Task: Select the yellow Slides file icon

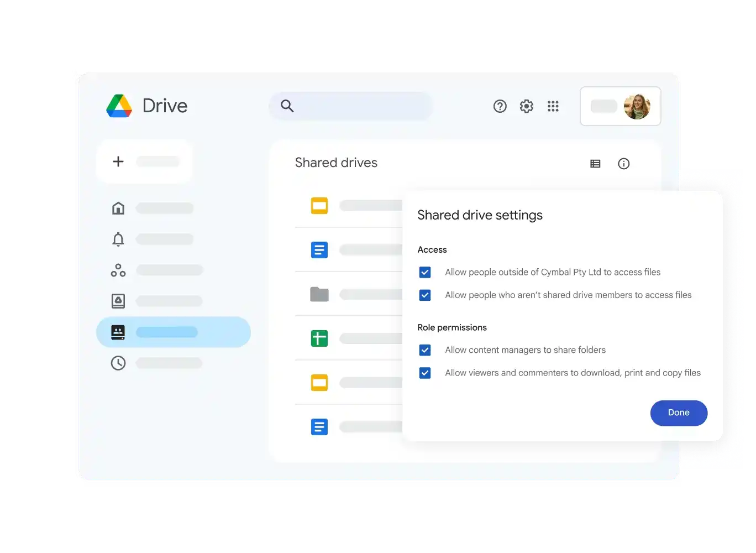Action: coord(319,205)
